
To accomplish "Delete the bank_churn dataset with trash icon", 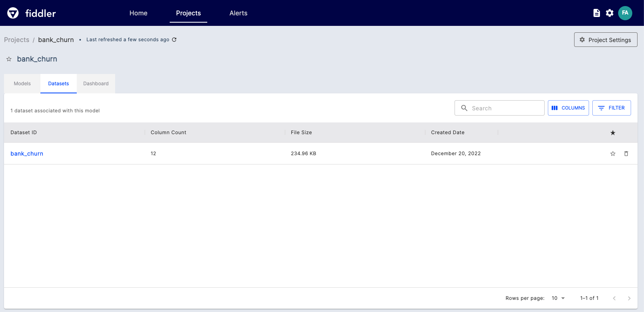I will tap(626, 154).
